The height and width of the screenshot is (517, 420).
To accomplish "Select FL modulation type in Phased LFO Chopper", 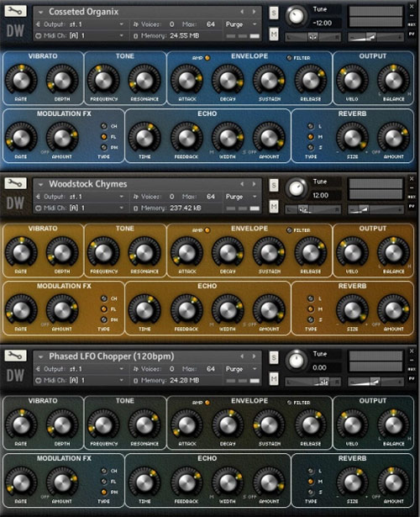I will [104, 482].
